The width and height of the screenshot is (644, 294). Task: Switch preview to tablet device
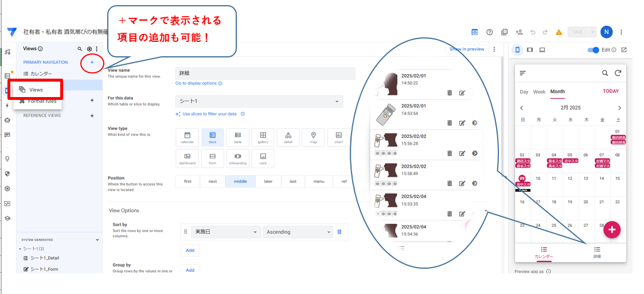tap(530, 50)
